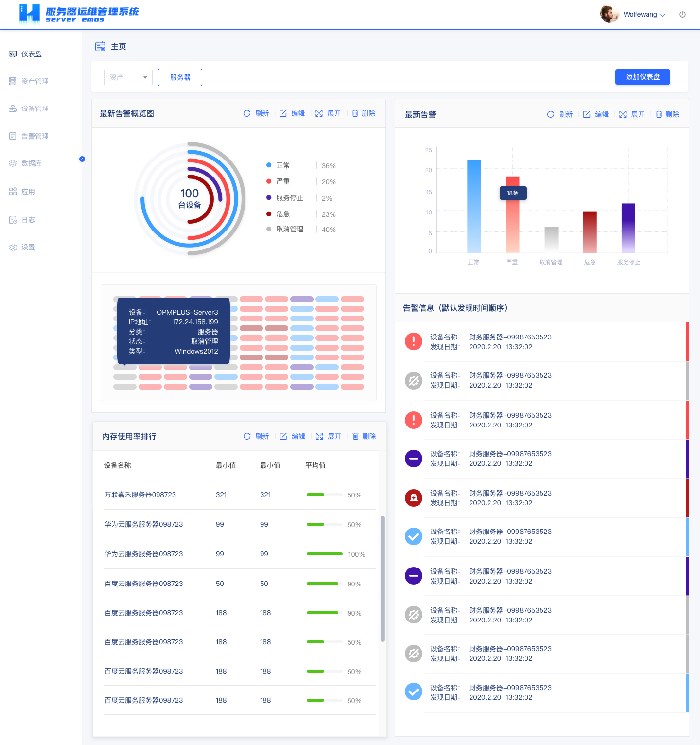Click the power logout icon
Image resolution: width=700 pixels, height=745 pixels.
pos(682,15)
